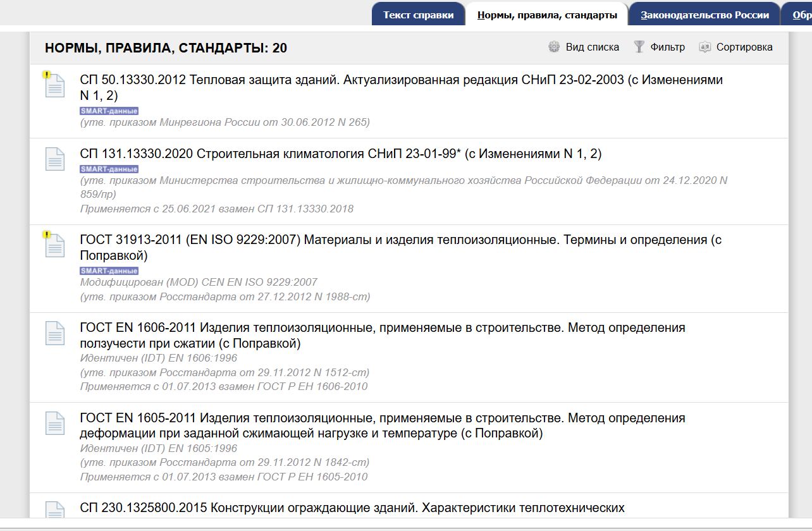Open document icon for СП 131.13330.2020
Image resolution: width=812 pixels, height=531 pixels.
coord(55,159)
